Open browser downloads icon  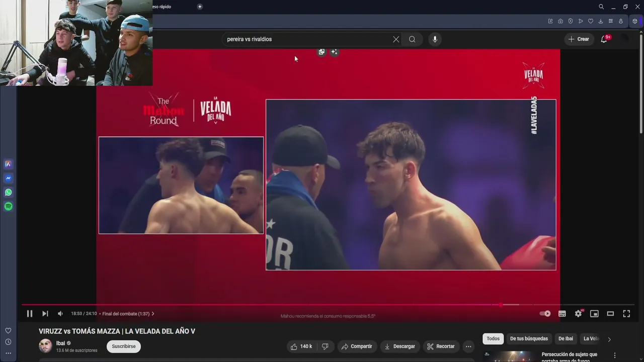click(601, 21)
